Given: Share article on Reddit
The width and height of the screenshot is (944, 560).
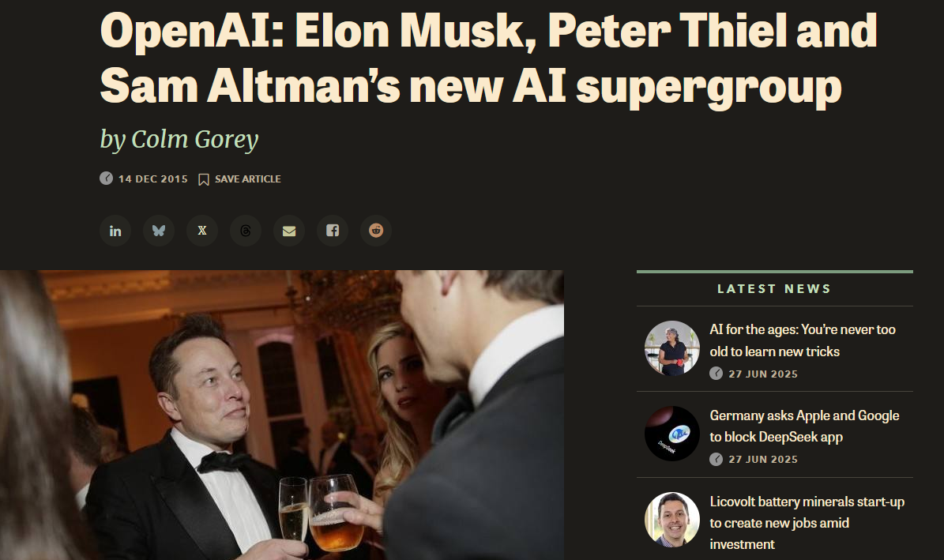Looking at the screenshot, I should [x=376, y=231].
